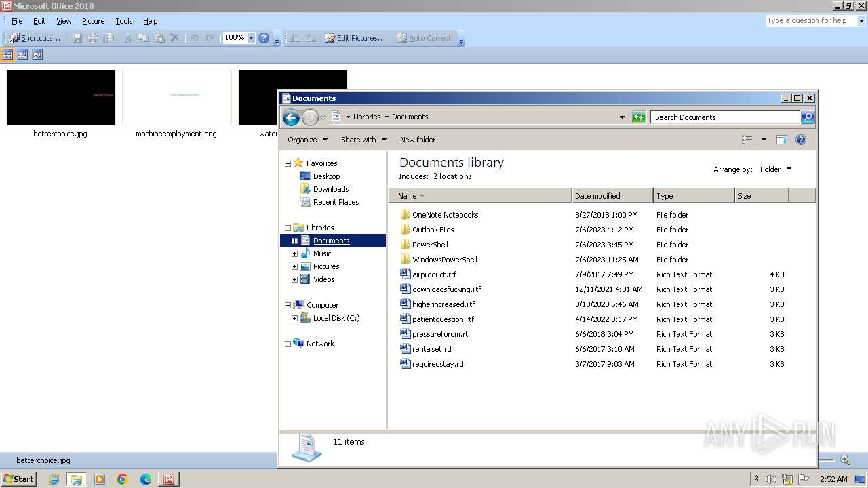Screen dimensions: 868x488
Task: Click the zoom-in magnifier icon in the Picture Manager status bar
Action: pyautogui.click(x=845, y=460)
